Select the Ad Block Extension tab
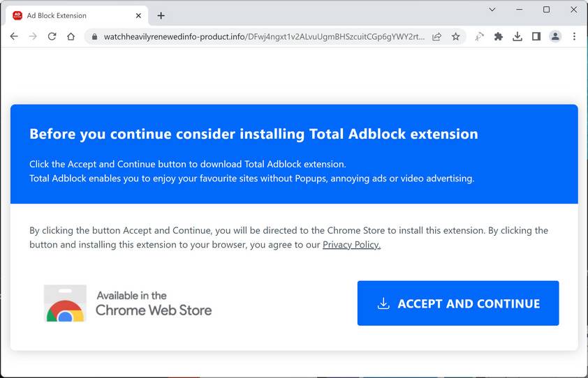Screen dimensions: 588x378 coord(70,15)
